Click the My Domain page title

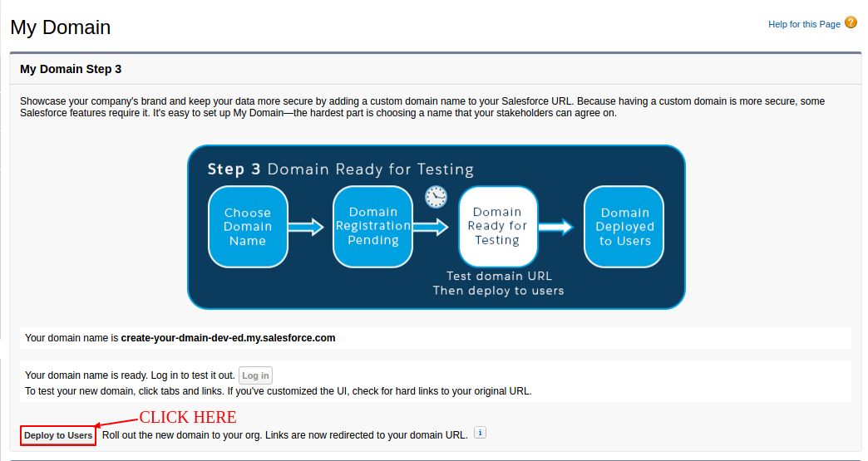[61, 27]
